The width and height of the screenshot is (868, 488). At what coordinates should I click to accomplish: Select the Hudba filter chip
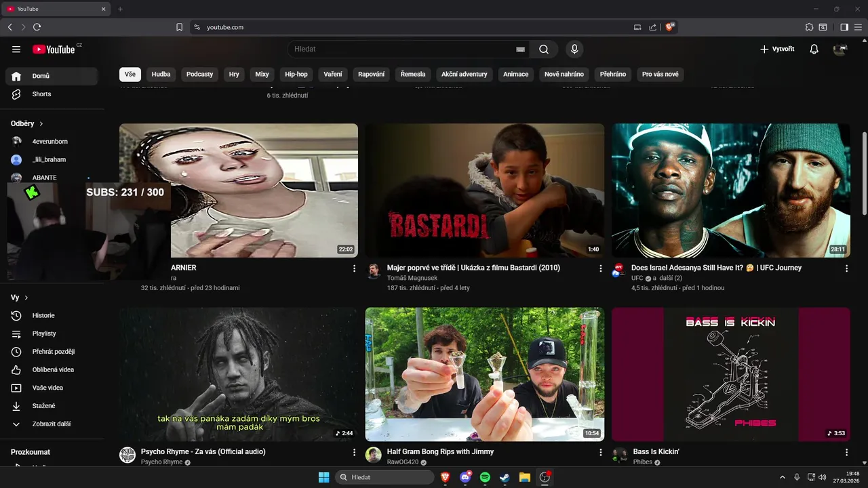click(x=161, y=74)
